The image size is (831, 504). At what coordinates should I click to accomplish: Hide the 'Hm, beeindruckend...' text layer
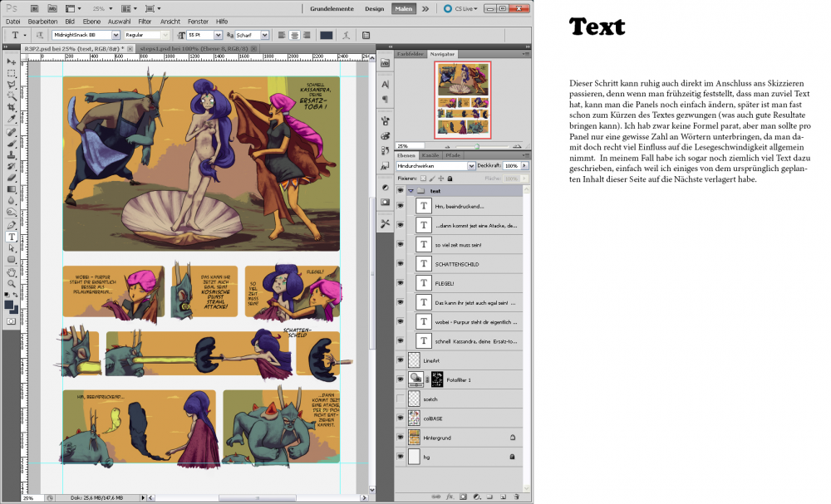pyautogui.click(x=401, y=206)
